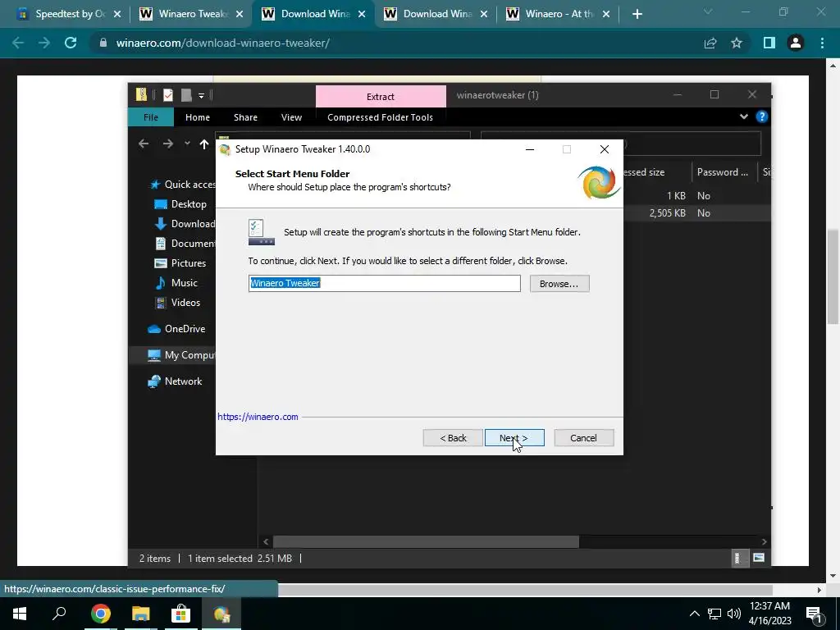Open Chrome profile avatar

tap(796, 43)
